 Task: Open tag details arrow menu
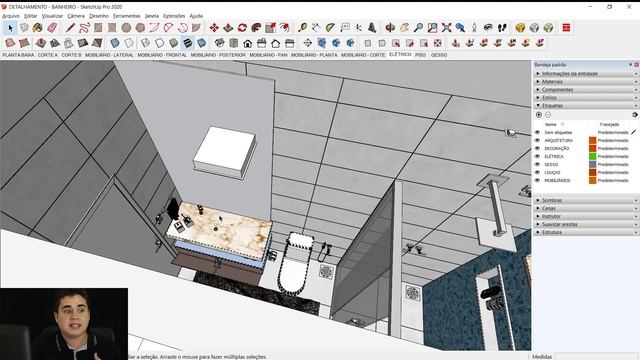tap(635, 115)
